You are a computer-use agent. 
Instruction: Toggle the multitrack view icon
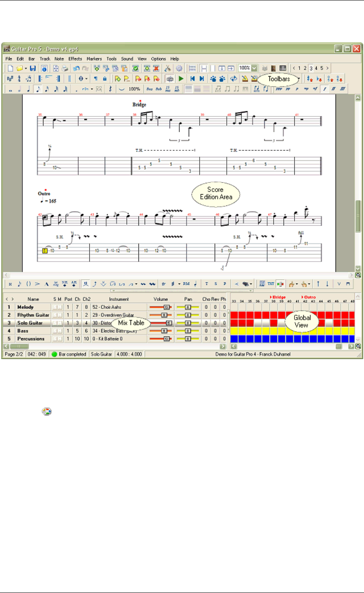[192, 68]
